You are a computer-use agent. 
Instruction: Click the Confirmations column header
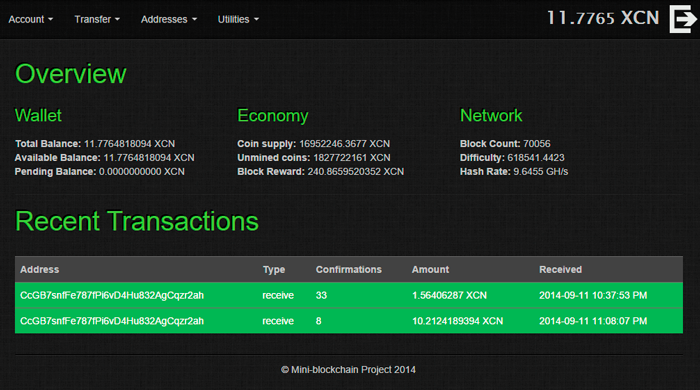349,270
